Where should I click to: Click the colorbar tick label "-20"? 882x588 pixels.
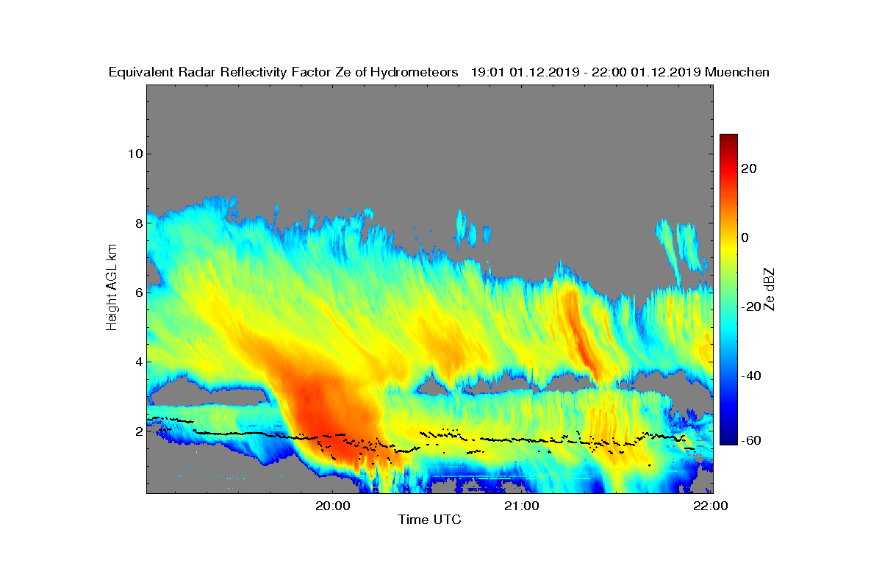(750, 306)
